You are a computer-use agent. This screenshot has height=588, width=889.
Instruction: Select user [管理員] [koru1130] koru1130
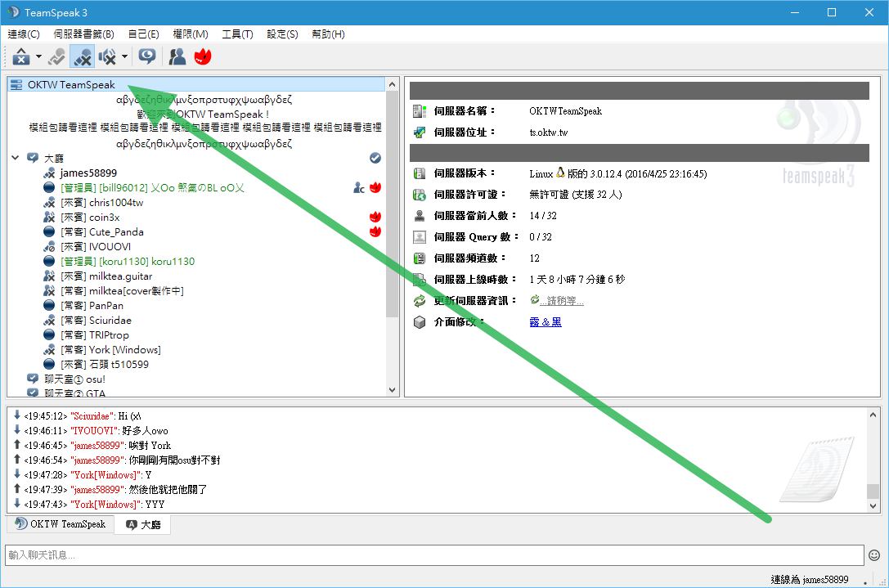tap(128, 262)
